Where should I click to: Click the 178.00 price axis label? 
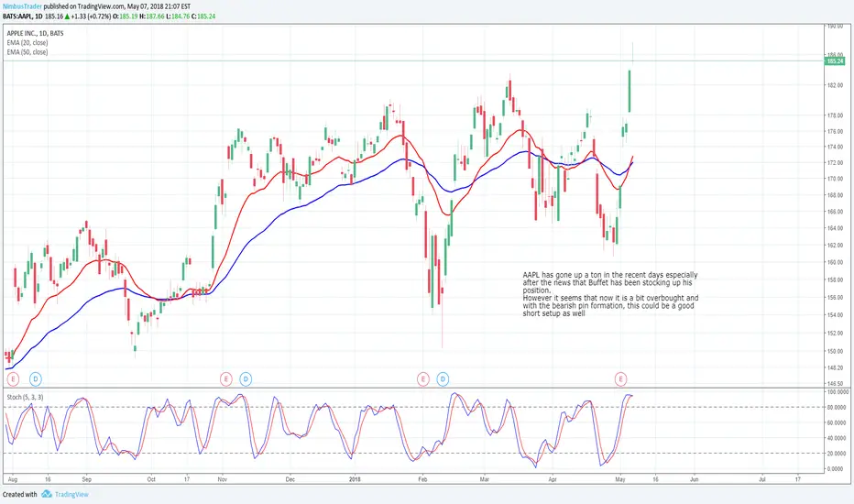pyautogui.click(x=836, y=115)
